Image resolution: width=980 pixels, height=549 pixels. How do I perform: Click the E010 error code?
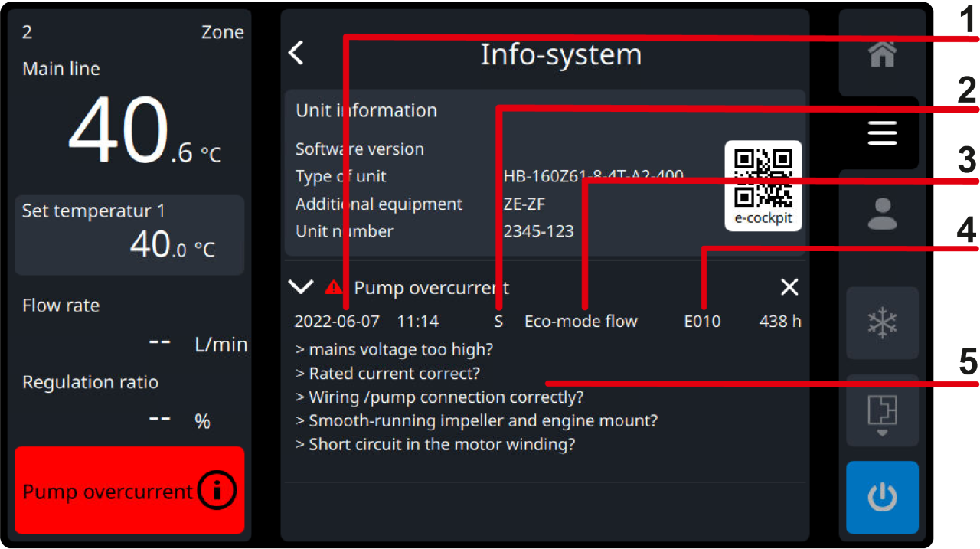[702, 322]
